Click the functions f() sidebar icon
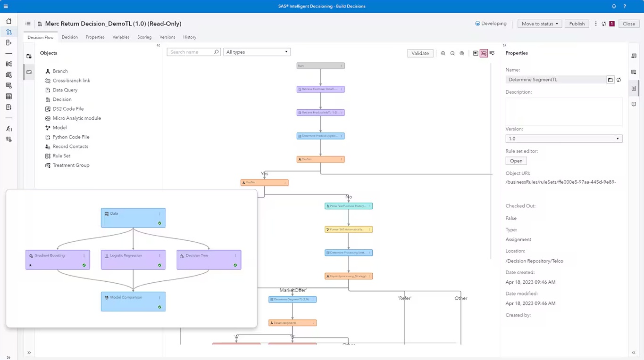Screen dimensions: 644x360 point(8,129)
